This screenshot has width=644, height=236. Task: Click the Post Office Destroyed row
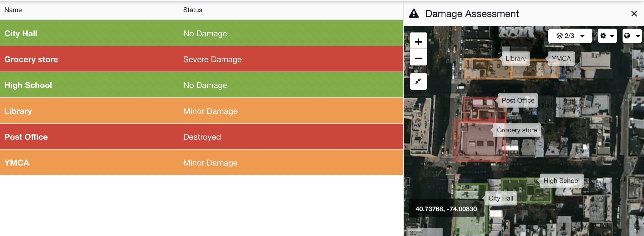pyautogui.click(x=202, y=137)
